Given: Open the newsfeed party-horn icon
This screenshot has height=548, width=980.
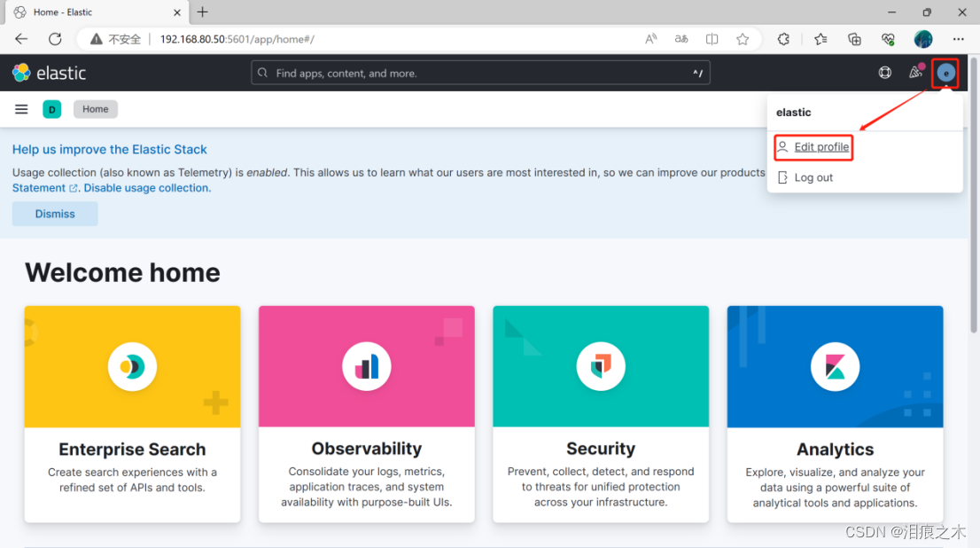Looking at the screenshot, I should point(915,73).
